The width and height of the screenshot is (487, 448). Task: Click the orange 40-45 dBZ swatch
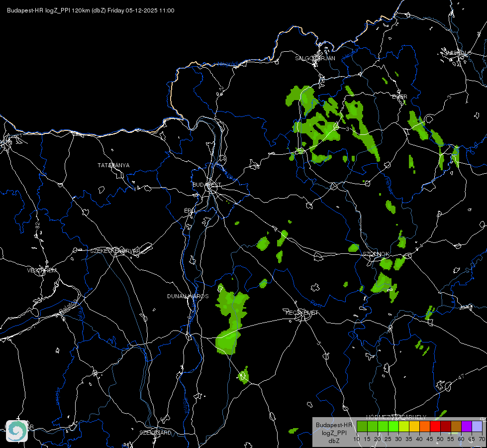(x=425, y=426)
